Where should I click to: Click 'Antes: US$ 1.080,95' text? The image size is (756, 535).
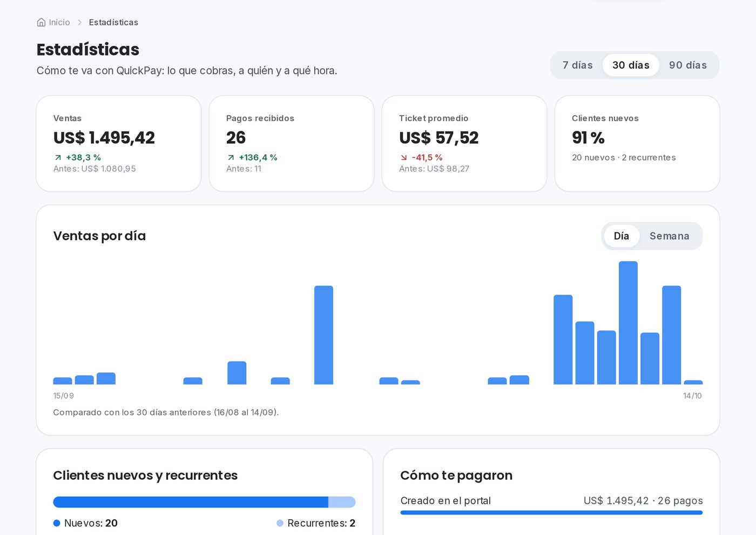pyautogui.click(x=94, y=169)
